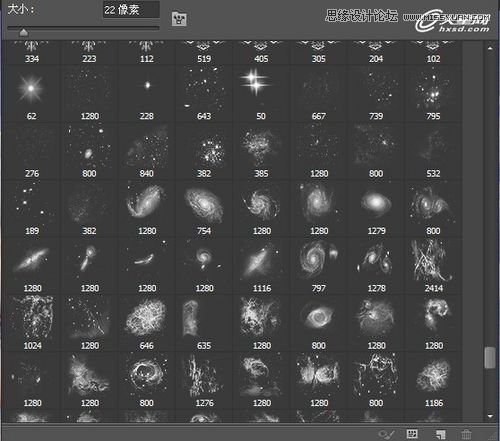500x441 pixels.
Task: Select the eye-shaped nebula brush labeled 800
Action: [319, 323]
